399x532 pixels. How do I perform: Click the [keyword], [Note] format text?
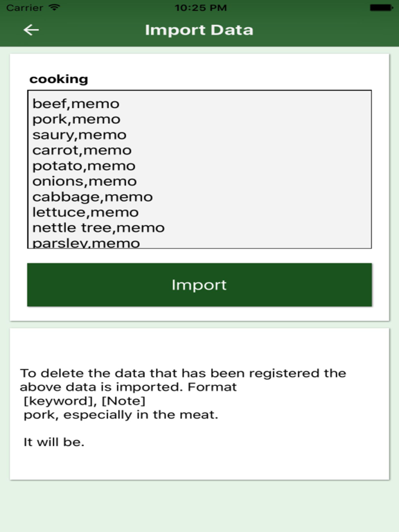point(85,401)
